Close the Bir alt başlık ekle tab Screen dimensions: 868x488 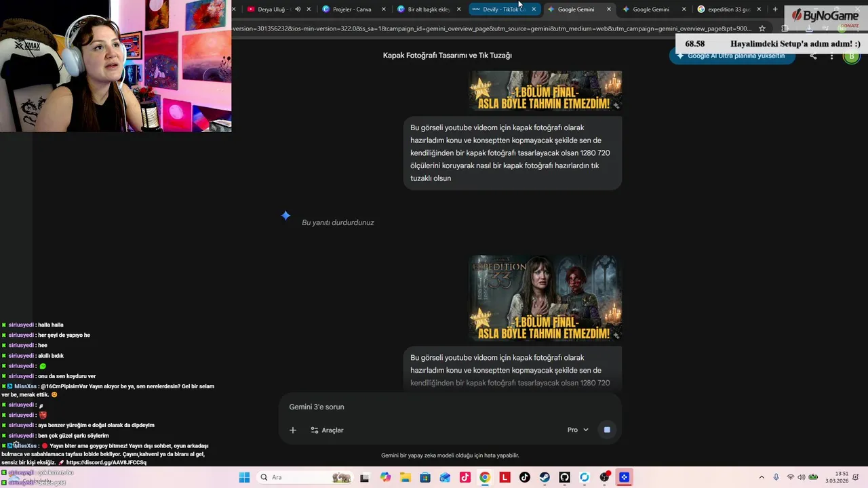[458, 9]
